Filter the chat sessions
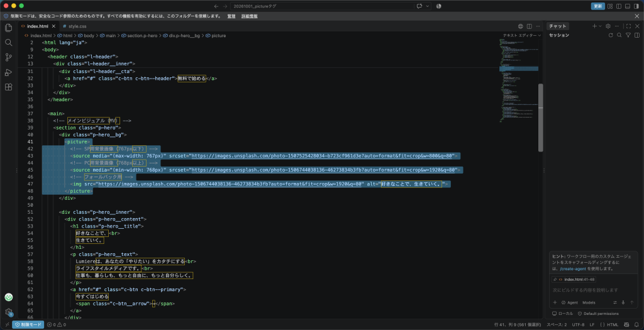Image resolution: width=644 pixels, height=330 pixels. tap(628, 35)
